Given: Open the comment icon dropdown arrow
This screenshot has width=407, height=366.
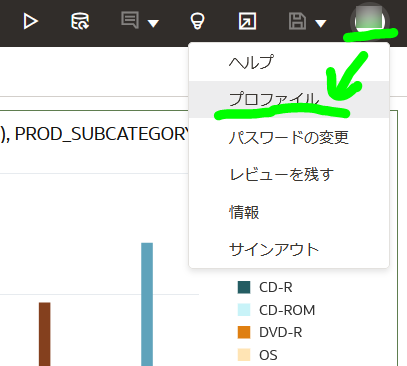Looking at the screenshot, I should click(x=153, y=23).
